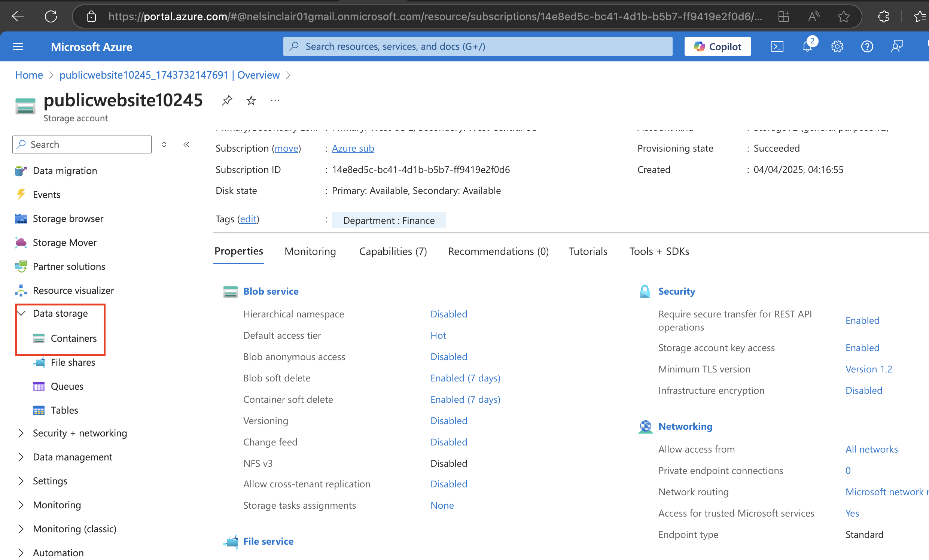This screenshot has width=929, height=560.
Task: Switch to the Recommendations (0) tab
Action: (x=498, y=251)
